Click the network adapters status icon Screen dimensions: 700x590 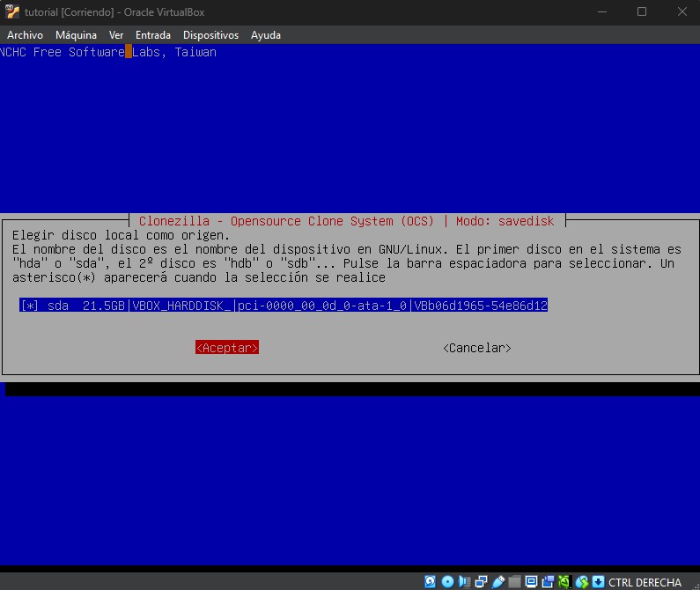click(x=482, y=581)
